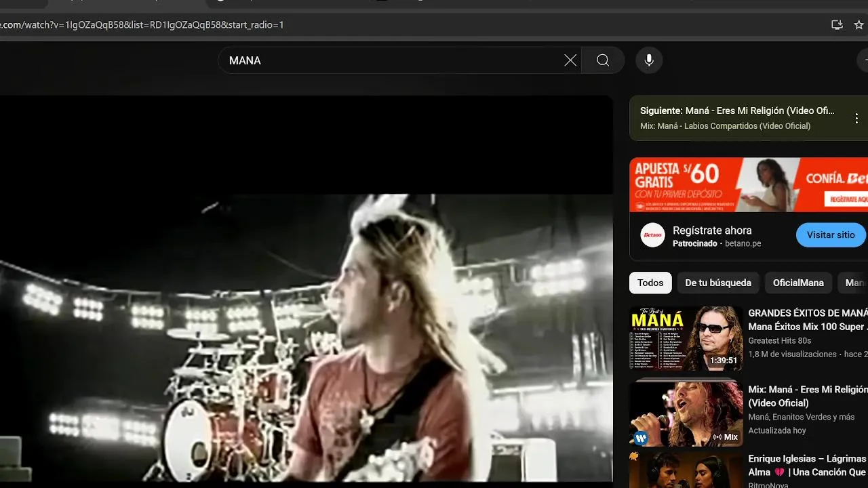Open the three-dot menu in Siguiente panel
The height and width of the screenshot is (488, 868).
point(856,118)
